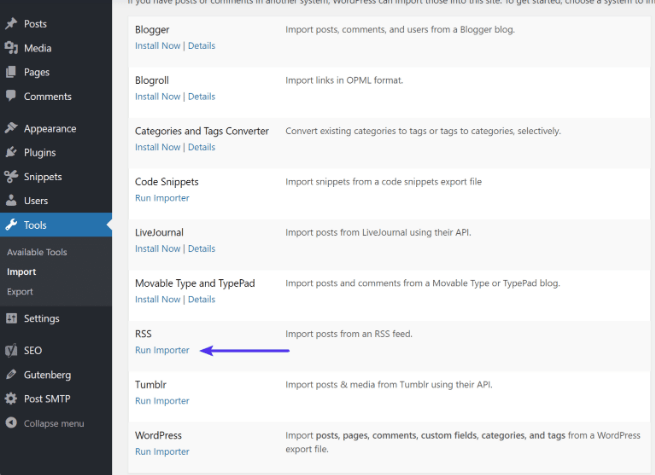Click Collapse menu text

pyautogui.click(x=54, y=424)
